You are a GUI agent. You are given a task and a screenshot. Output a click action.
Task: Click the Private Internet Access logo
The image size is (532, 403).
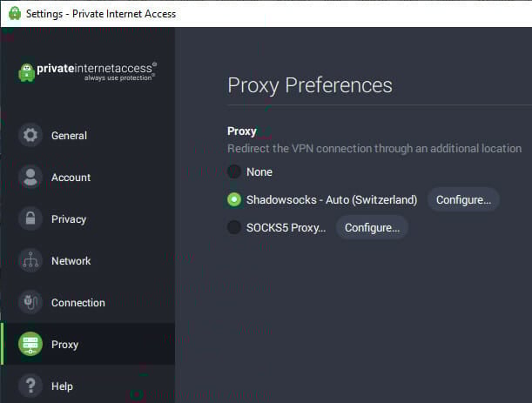click(87, 71)
